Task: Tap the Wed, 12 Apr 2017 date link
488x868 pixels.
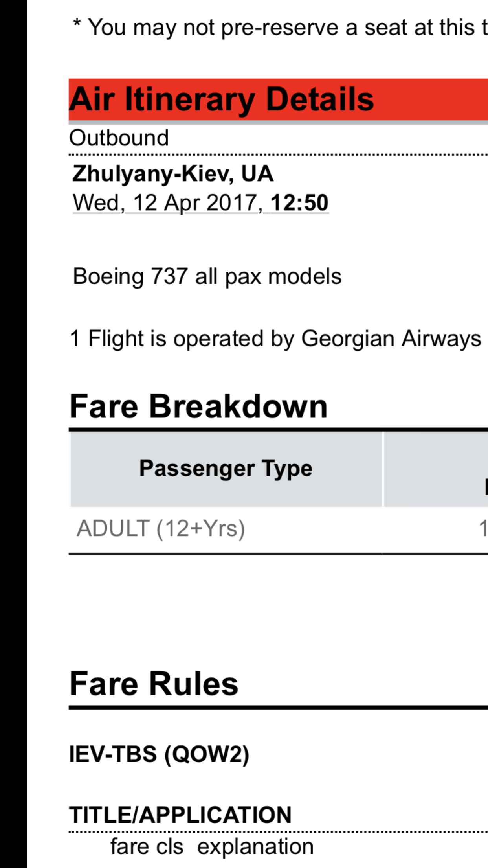Action: (x=167, y=203)
